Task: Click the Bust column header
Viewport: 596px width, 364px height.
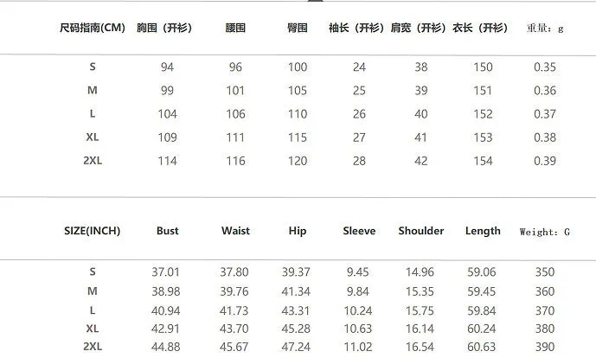Action: (168, 231)
